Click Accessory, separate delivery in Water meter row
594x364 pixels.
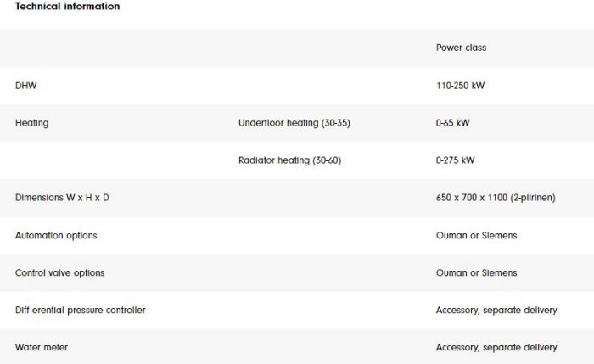tap(496, 347)
